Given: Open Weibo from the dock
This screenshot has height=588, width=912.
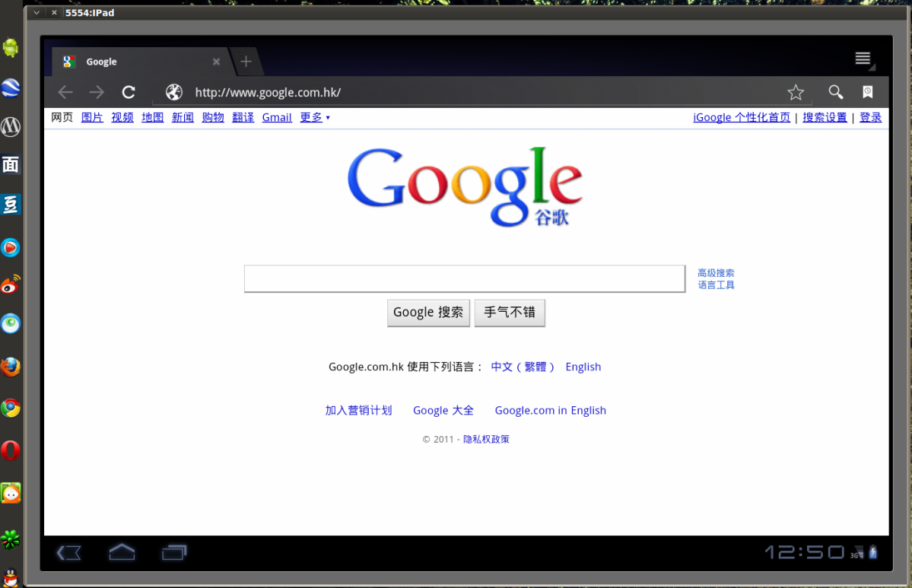Looking at the screenshot, I should (11, 285).
